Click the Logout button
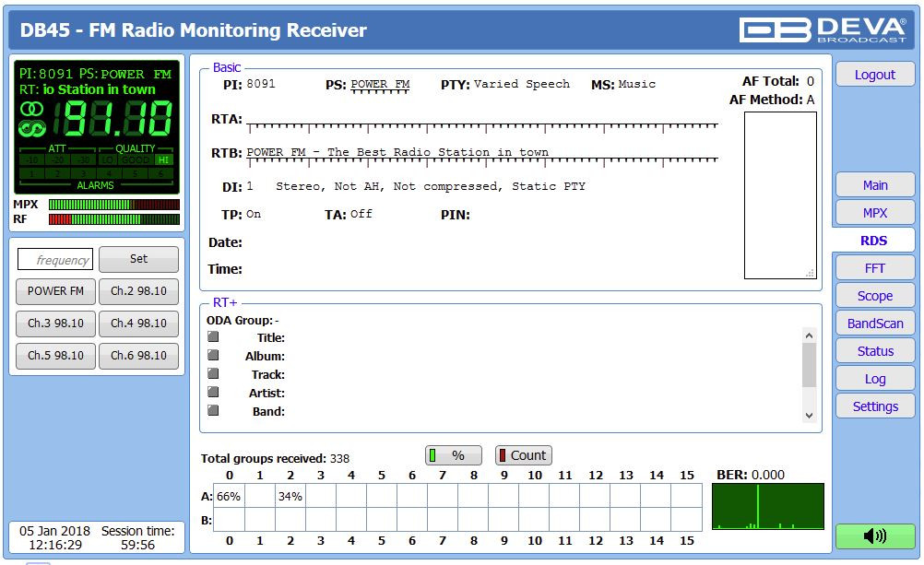924x565 pixels. (875, 75)
